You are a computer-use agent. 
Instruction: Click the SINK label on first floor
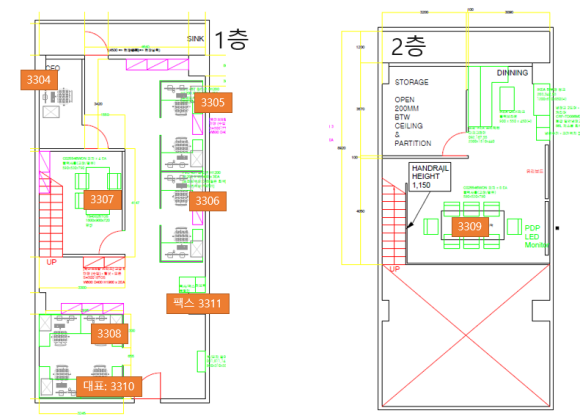(x=195, y=39)
